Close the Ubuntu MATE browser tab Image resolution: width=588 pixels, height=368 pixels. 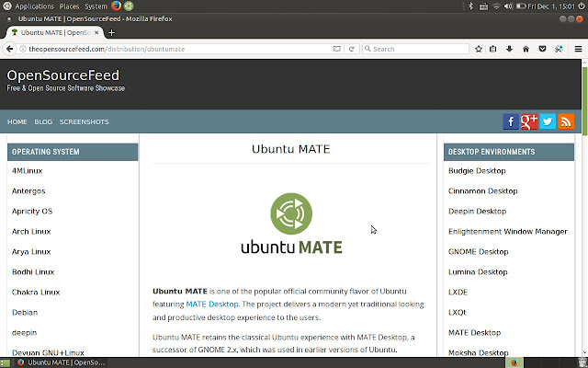(x=96, y=33)
